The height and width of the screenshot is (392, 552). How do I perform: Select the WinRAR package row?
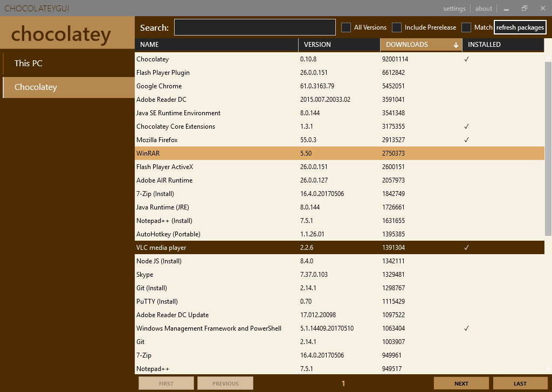(340, 153)
